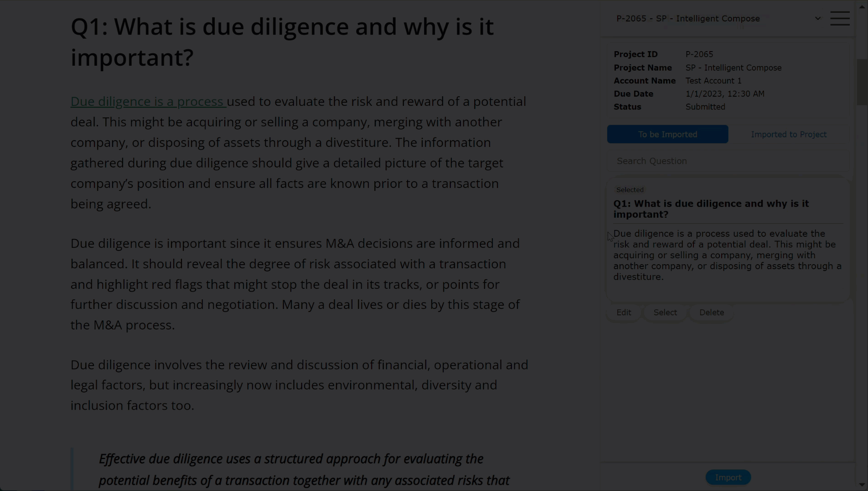
Task: Click the 'Effective due diligence' italic quote
Action: click(x=304, y=470)
